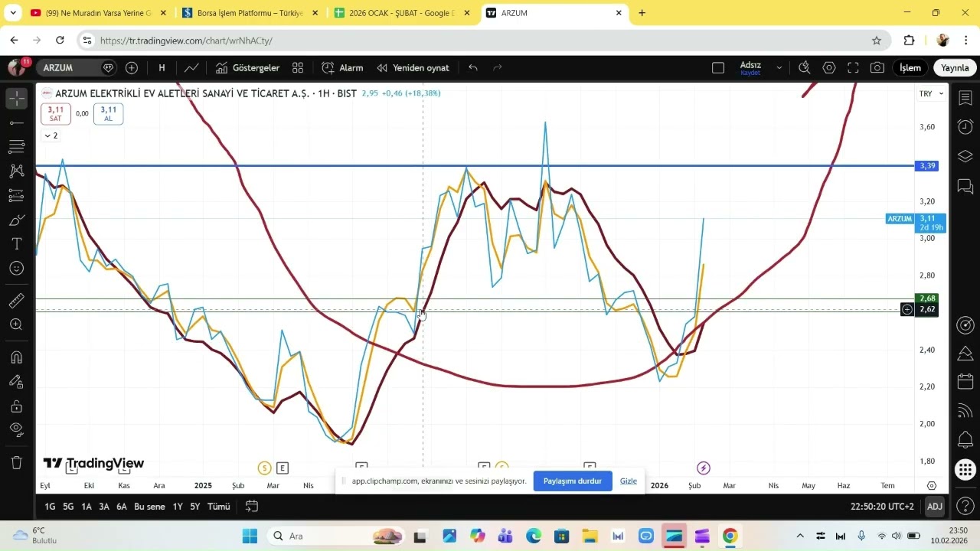
Task: Click the 3,11 SAT sell button
Action: [x=56, y=114]
